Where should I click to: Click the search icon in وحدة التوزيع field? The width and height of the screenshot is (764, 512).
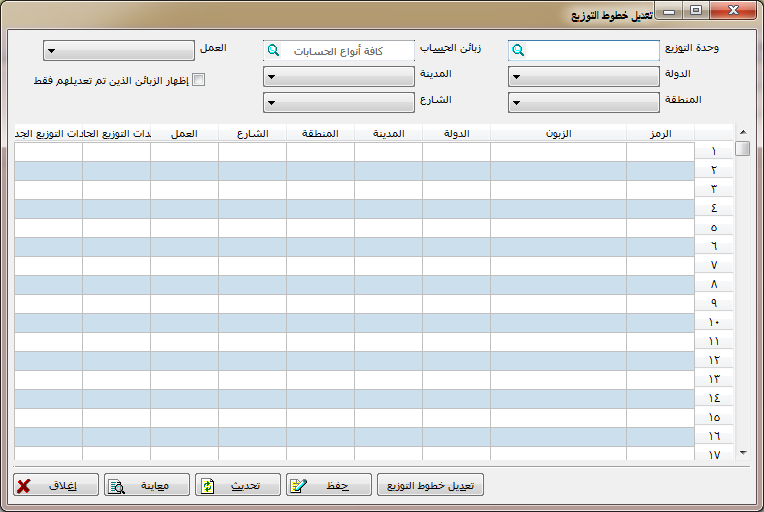coord(517,50)
